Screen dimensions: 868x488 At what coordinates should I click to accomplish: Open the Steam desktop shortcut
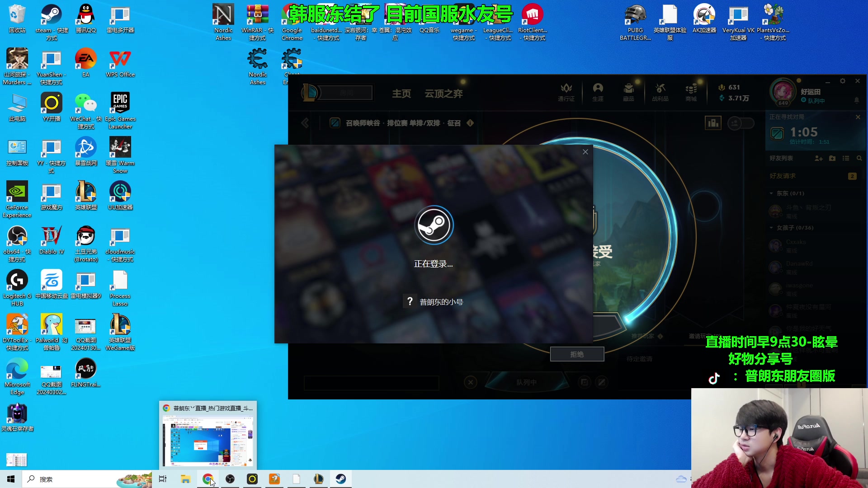pyautogui.click(x=52, y=22)
